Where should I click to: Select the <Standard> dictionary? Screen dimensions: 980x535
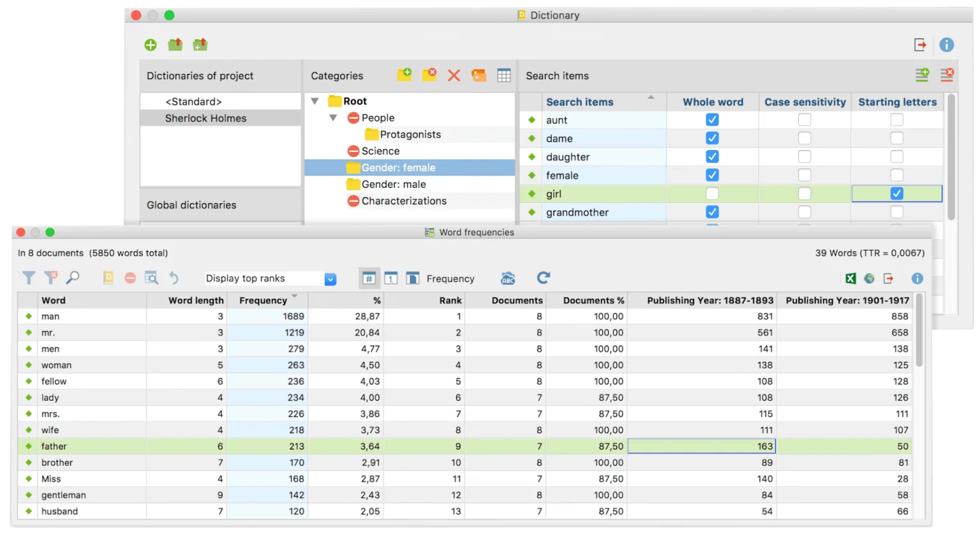tap(220, 102)
